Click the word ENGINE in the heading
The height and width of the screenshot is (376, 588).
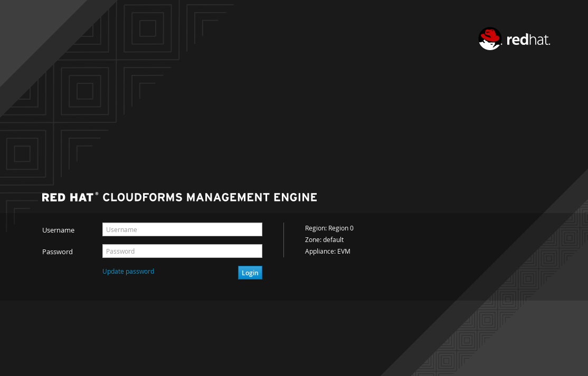pos(295,198)
